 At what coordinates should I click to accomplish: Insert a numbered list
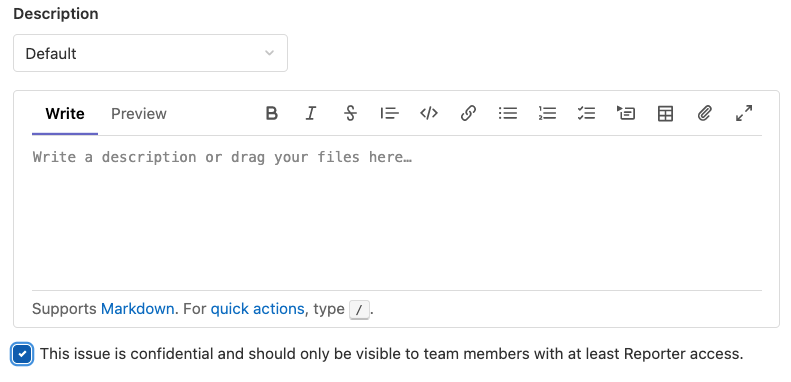tap(547, 114)
